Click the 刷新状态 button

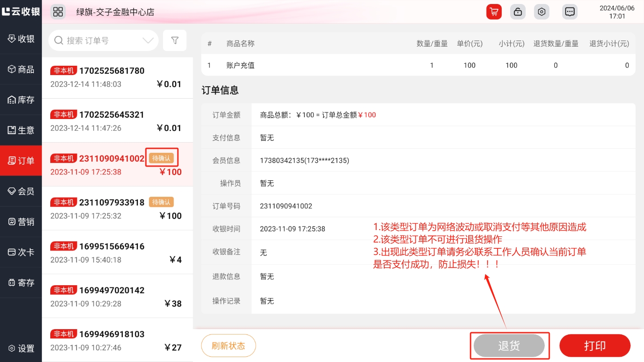tap(228, 346)
